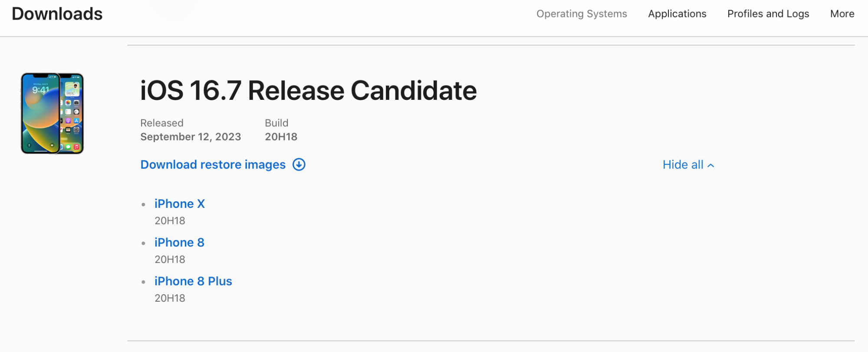Download the iPhone 8 restore image
This screenshot has height=352, width=868.
coord(179,243)
